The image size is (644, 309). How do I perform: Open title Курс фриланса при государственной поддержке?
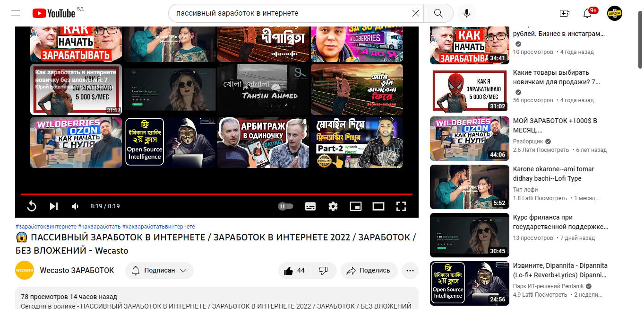pyautogui.click(x=560, y=222)
